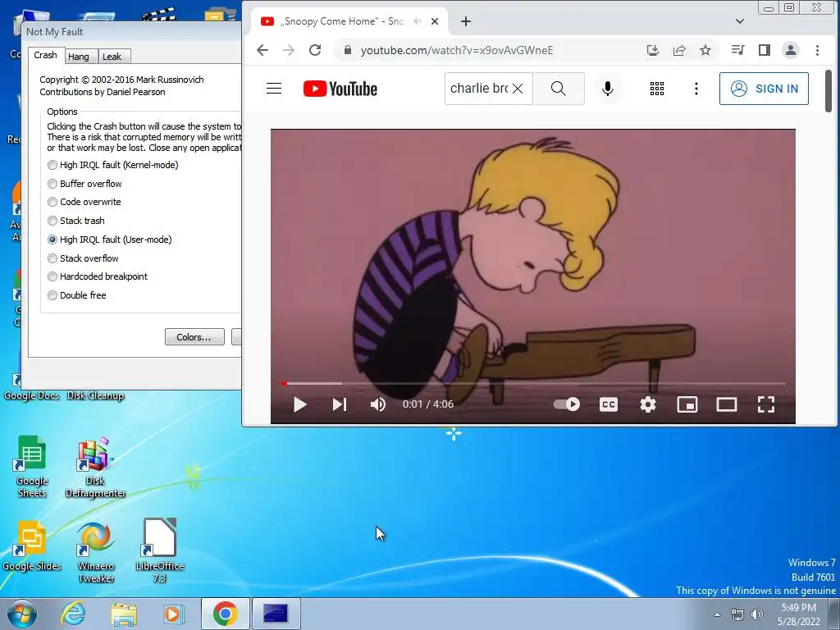Open Google Sheets desktop shortcut
Image resolution: width=840 pixels, height=630 pixels.
32,466
